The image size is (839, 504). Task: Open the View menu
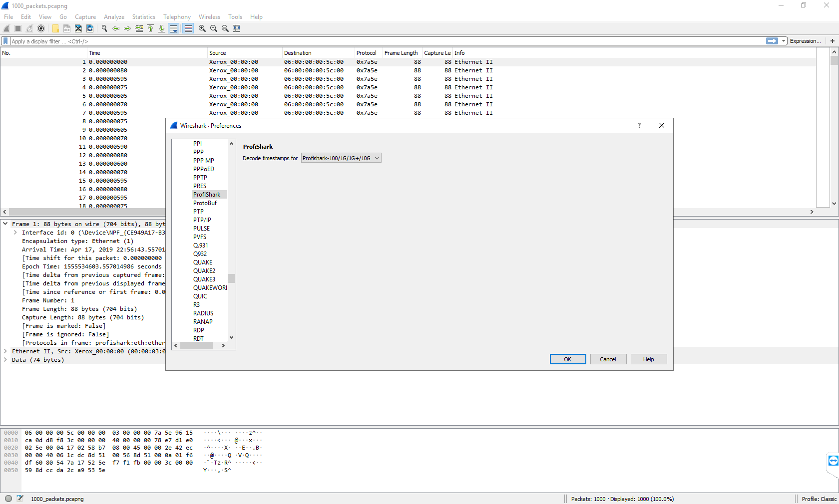pyautogui.click(x=45, y=17)
